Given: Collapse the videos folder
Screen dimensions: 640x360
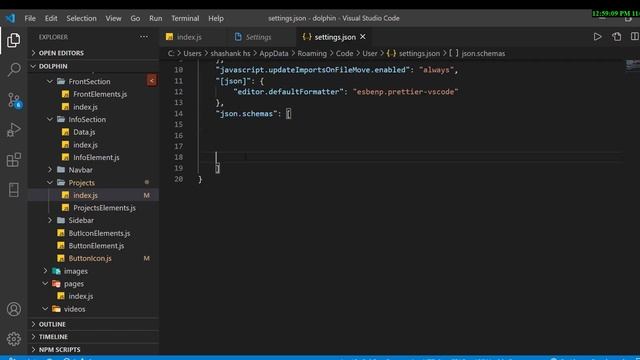Looking at the screenshot, I should coord(74,309).
